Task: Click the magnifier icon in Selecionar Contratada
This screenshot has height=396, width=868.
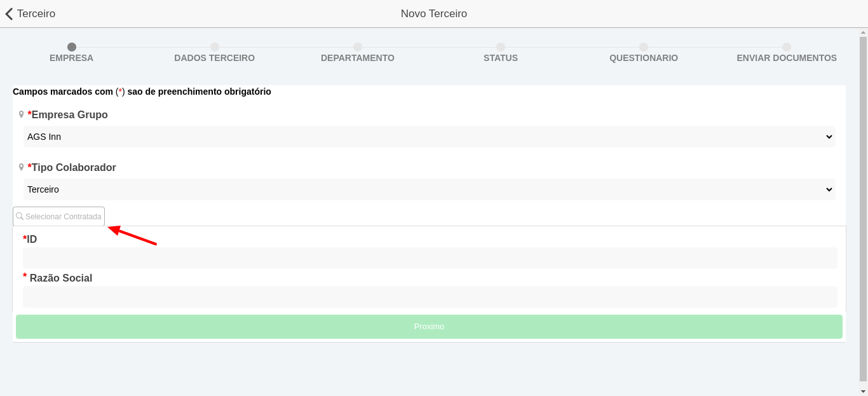Action: click(20, 217)
